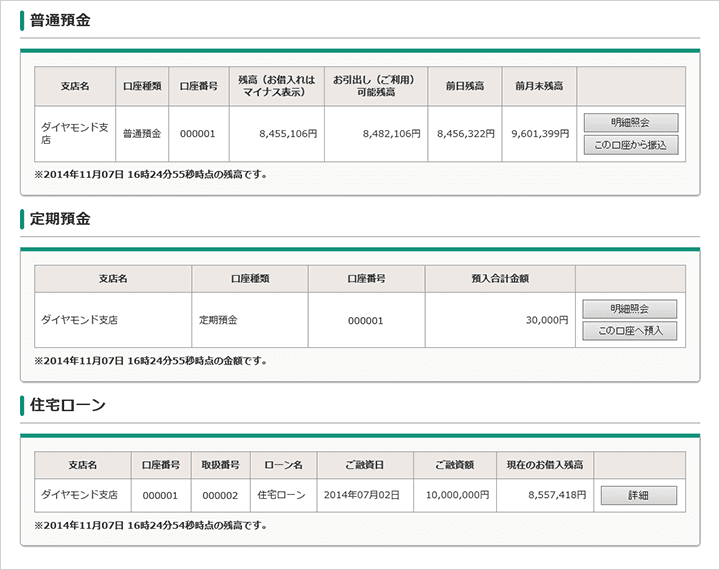Click the 8,456,322円 previous-day balance
The height and width of the screenshot is (570, 720).
pyautogui.click(x=465, y=134)
